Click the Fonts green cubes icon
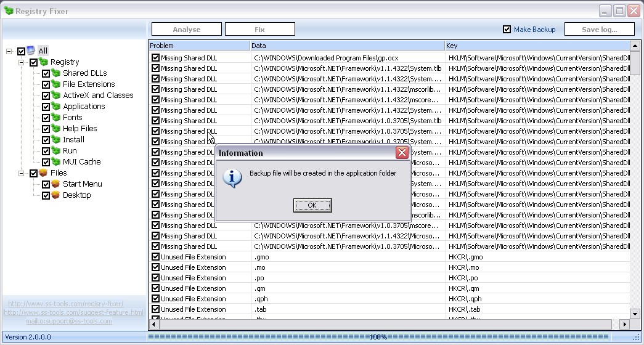The height and width of the screenshot is (345, 644). pos(55,118)
